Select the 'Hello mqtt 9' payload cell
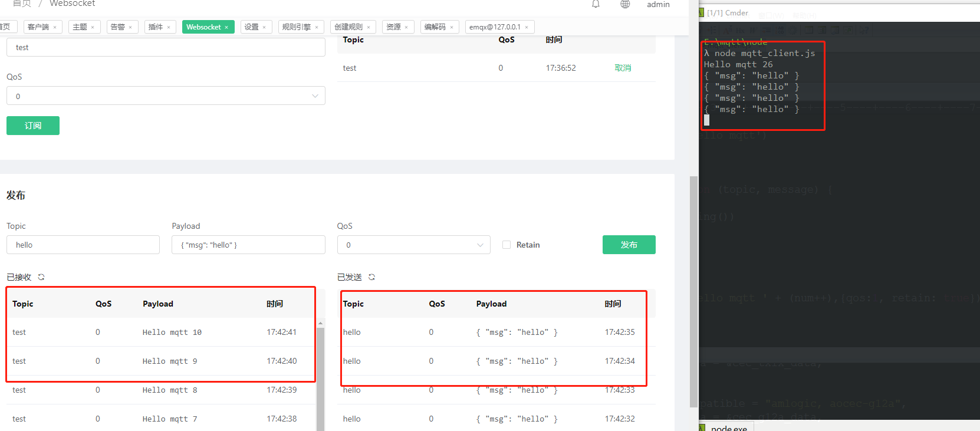The image size is (980, 431). (170, 361)
